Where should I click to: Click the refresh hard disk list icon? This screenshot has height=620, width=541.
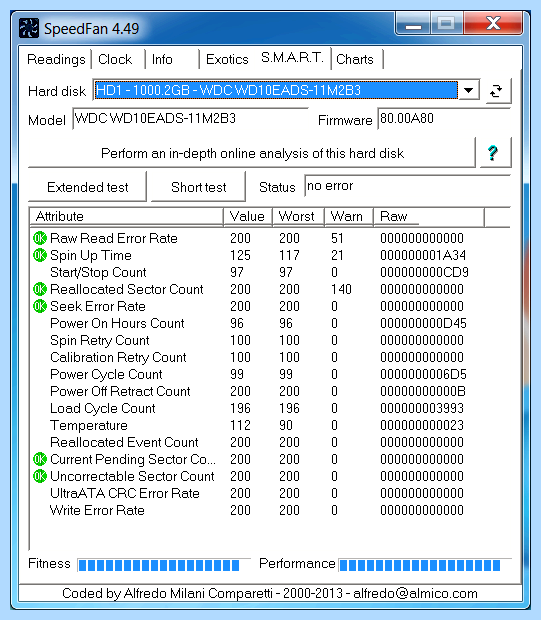(497, 91)
